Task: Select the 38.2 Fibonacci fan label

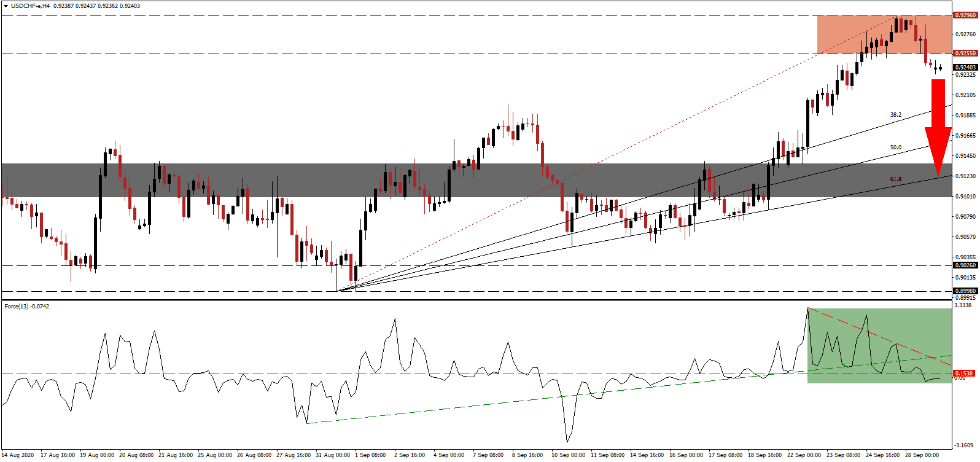Action: click(895, 115)
